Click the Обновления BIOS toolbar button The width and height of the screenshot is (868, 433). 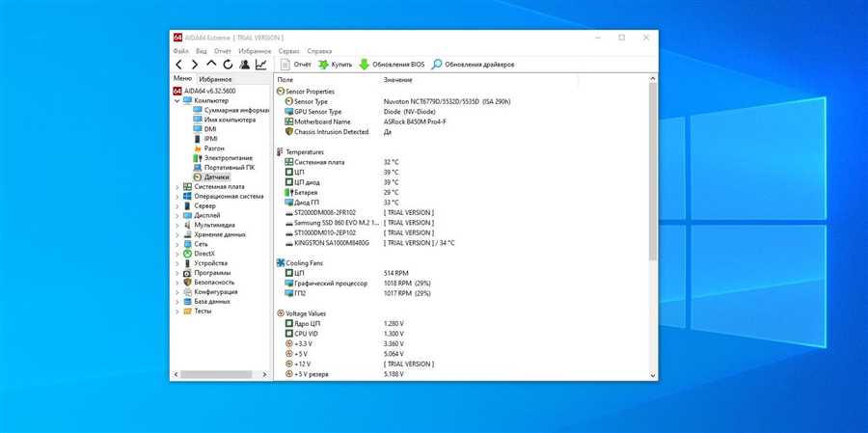(x=392, y=65)
